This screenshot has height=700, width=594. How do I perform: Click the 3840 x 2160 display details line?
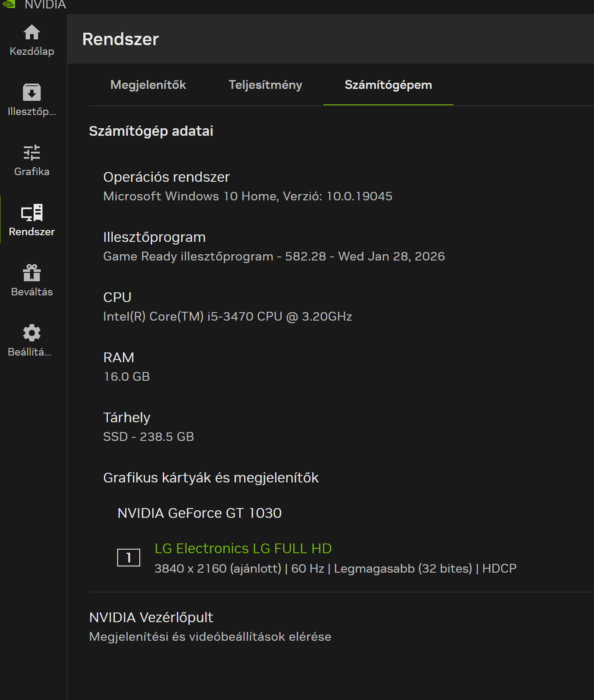(x=335, y=569)
